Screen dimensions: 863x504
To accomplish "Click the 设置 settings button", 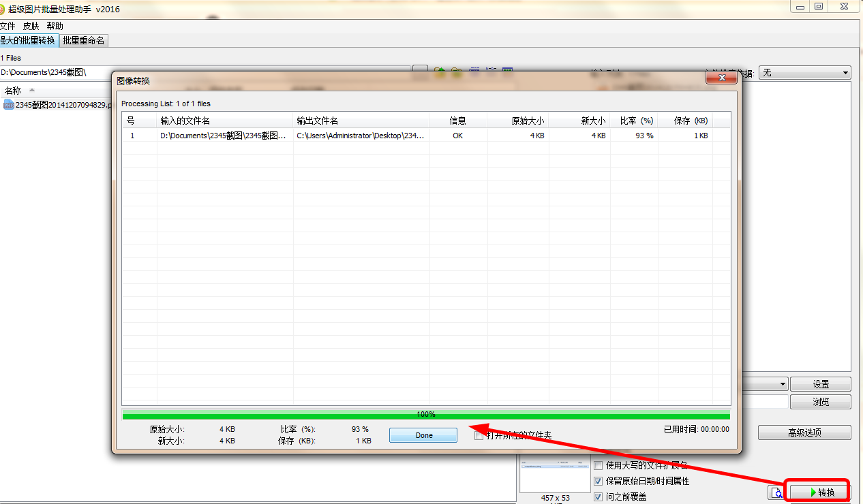I will pos(821,384).
